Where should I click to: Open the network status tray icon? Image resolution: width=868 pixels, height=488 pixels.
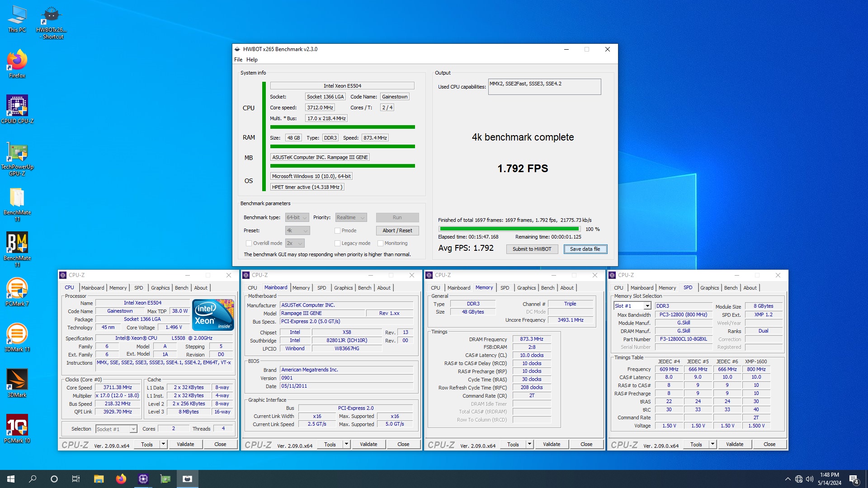point(799,479)
